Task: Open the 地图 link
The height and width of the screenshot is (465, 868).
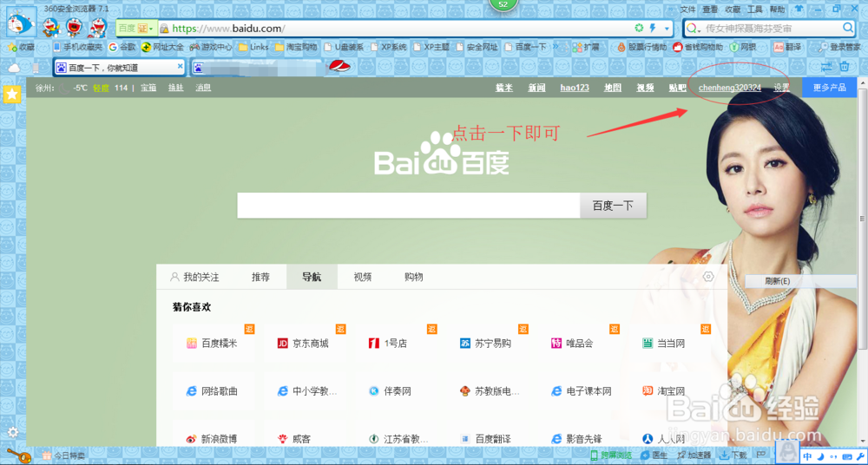Action: pos(613,88)
